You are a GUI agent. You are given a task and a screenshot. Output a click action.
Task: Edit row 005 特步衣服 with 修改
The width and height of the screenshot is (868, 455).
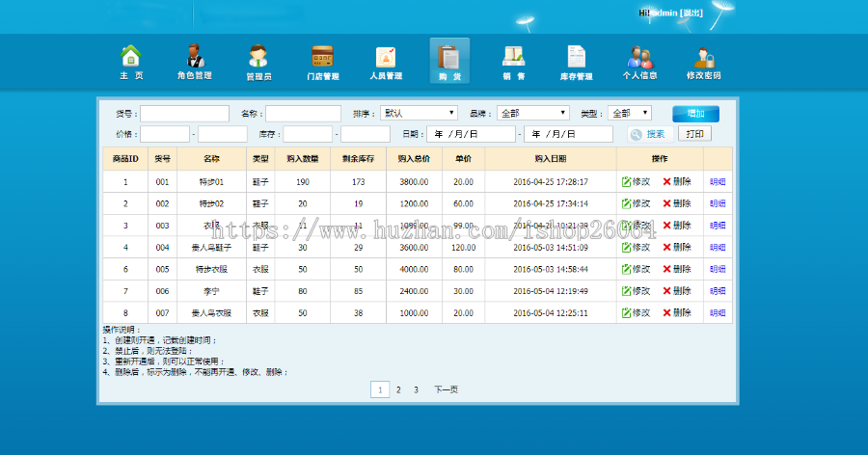coord(636,269)
